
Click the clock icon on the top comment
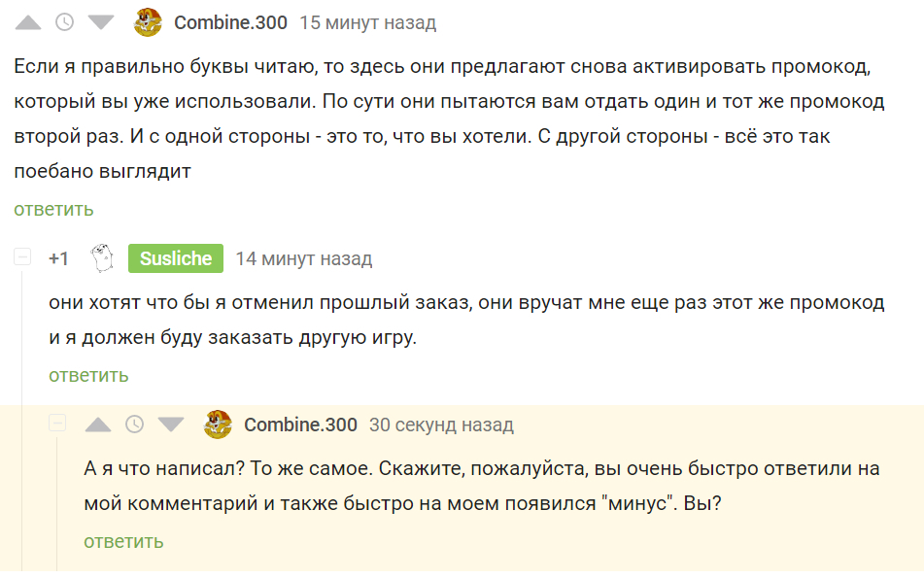coord(65,22)
